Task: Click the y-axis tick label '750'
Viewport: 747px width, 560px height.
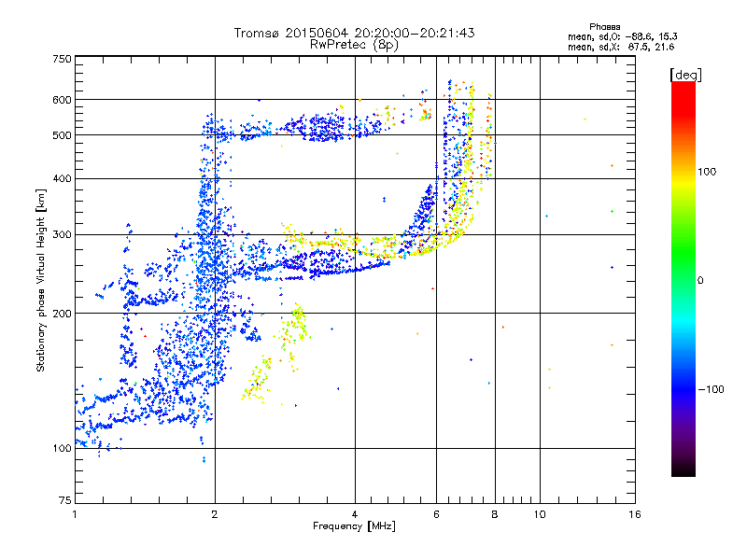Action: [62, 59]
